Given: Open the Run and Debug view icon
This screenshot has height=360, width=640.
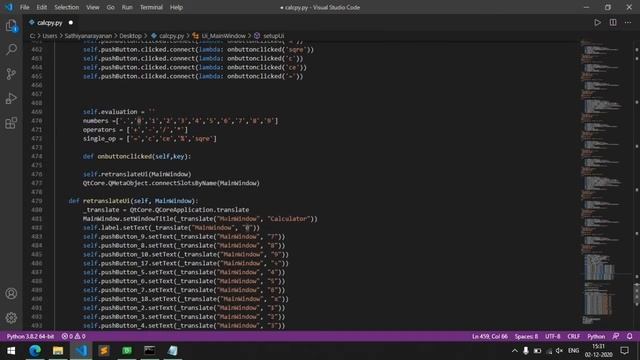Looking at the screenshot, I should 11,98.
